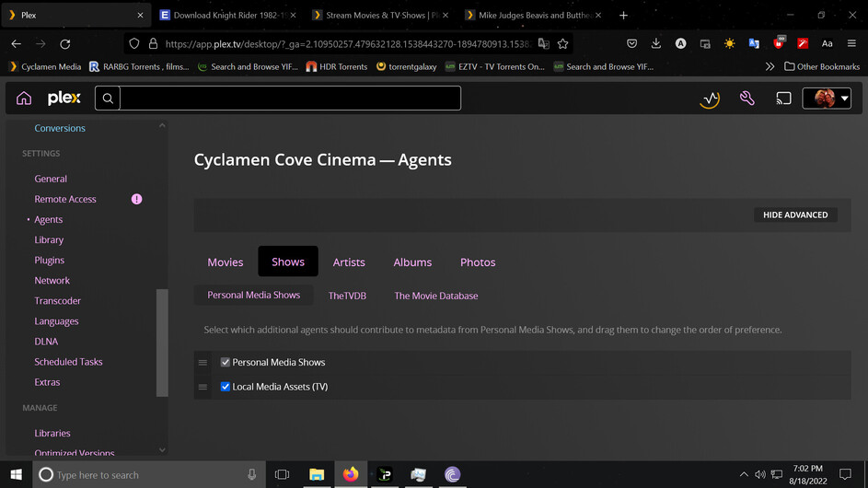The width and height of the screenshot is (868, 488).
Task: Reload the page in browser
Action: (x=65, y=44)
